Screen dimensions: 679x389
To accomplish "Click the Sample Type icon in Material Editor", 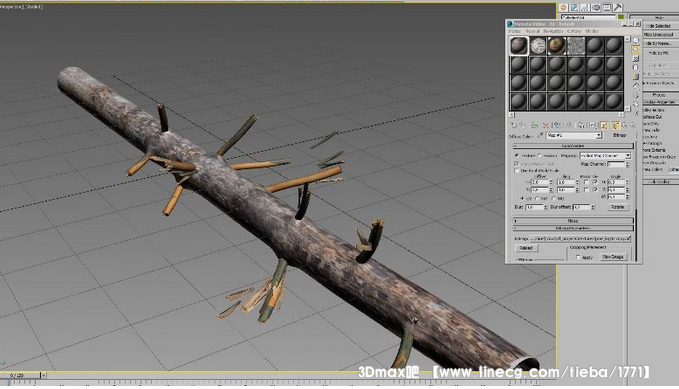I will (636, 40).
